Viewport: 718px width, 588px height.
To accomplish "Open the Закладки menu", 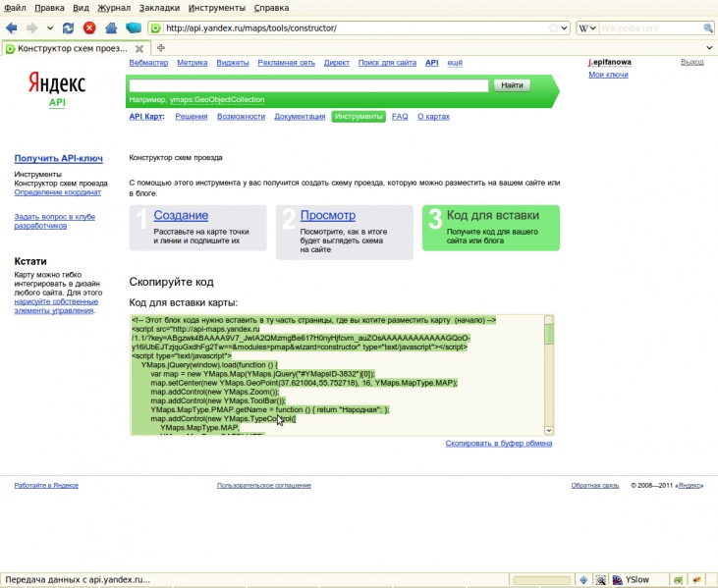I will click(x=159, y=8).
